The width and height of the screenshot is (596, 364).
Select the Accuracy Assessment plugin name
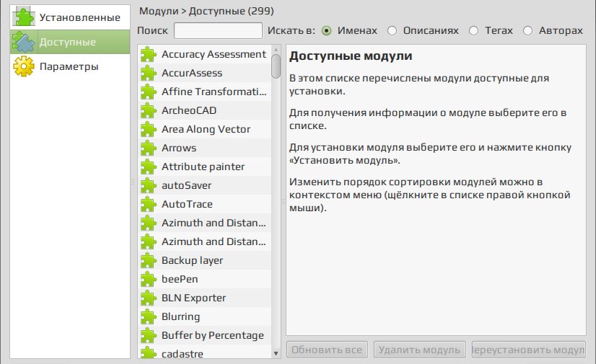[214, 54]
